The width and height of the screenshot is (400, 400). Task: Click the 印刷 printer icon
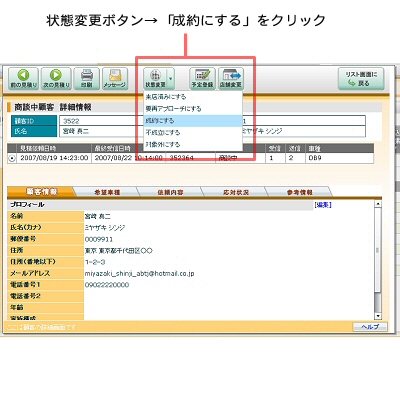(x=87, y=78)
